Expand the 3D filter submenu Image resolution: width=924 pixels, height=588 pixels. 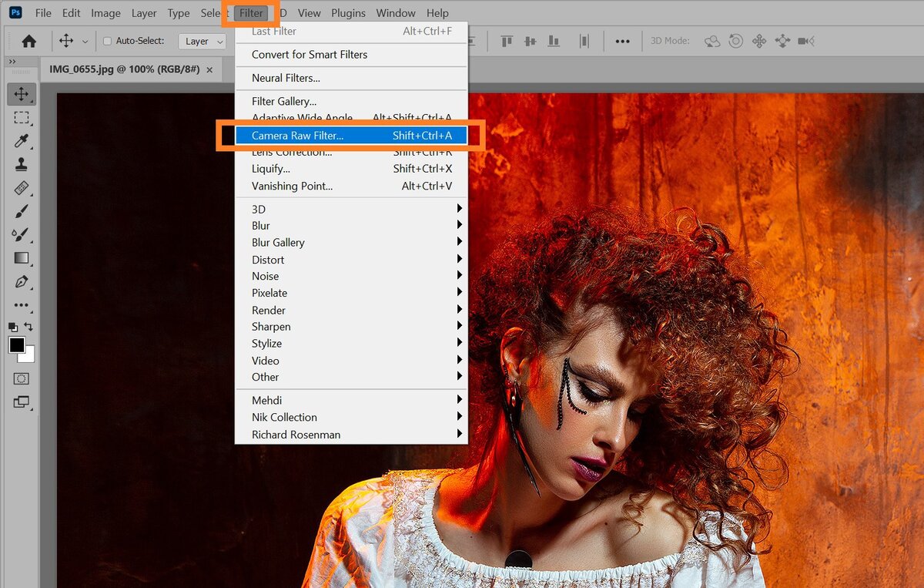pos(351,209)
